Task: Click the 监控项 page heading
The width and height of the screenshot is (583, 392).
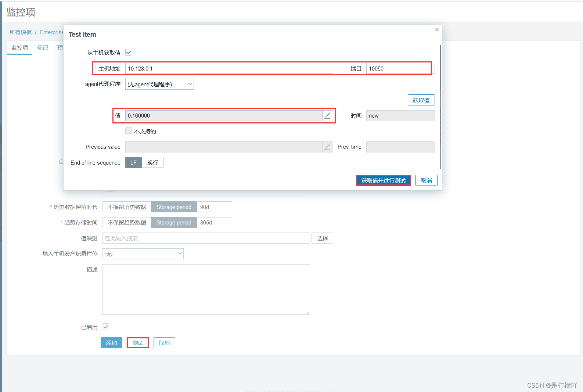Action: click(21, 12)
